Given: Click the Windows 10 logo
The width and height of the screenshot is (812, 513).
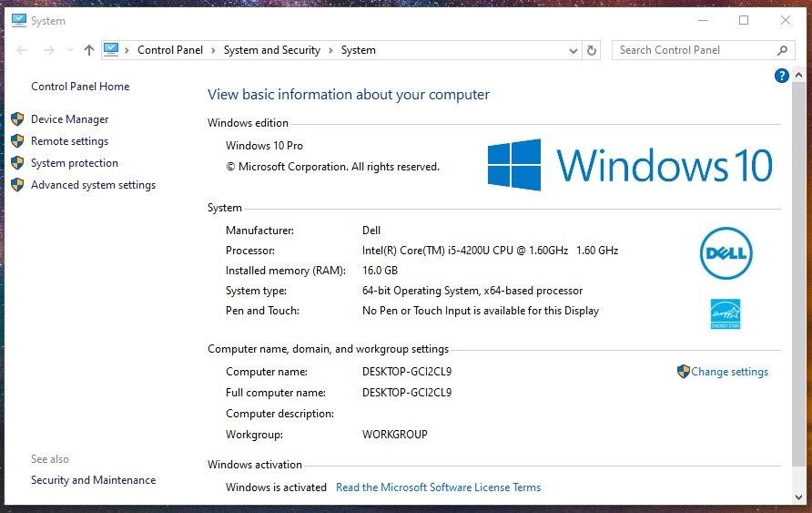Looking at the screenshot, I should (x=630, y=165).
